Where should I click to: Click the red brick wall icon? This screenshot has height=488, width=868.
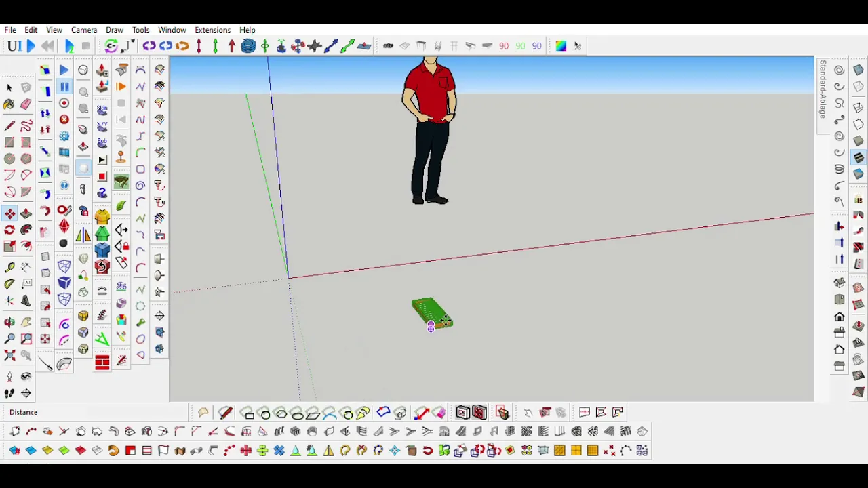coord(102,363)
